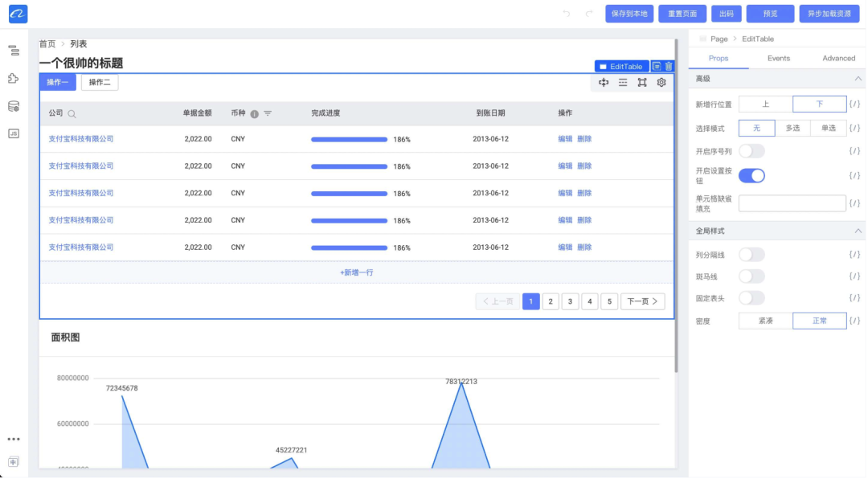Click the canvas vertical scrollbar
Image resolution: width=868 pixels, height=487 pixels.
(676, 206)
